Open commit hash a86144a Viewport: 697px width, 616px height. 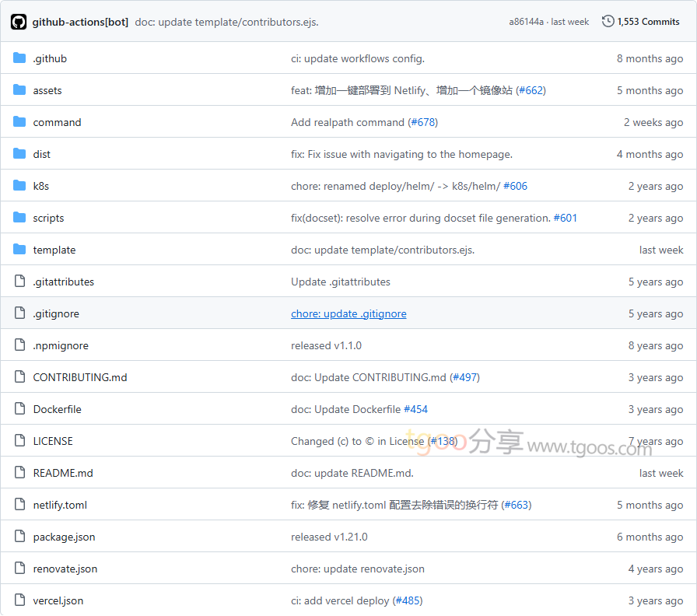pos(526,22)
